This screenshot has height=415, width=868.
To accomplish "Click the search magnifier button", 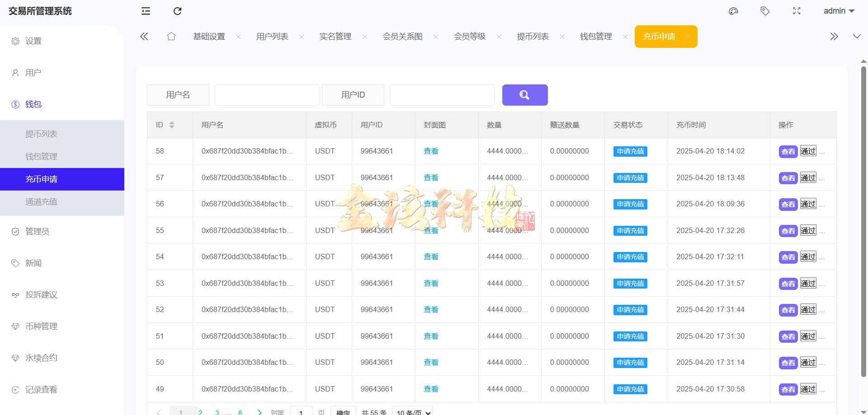I will tap(524, 95).
